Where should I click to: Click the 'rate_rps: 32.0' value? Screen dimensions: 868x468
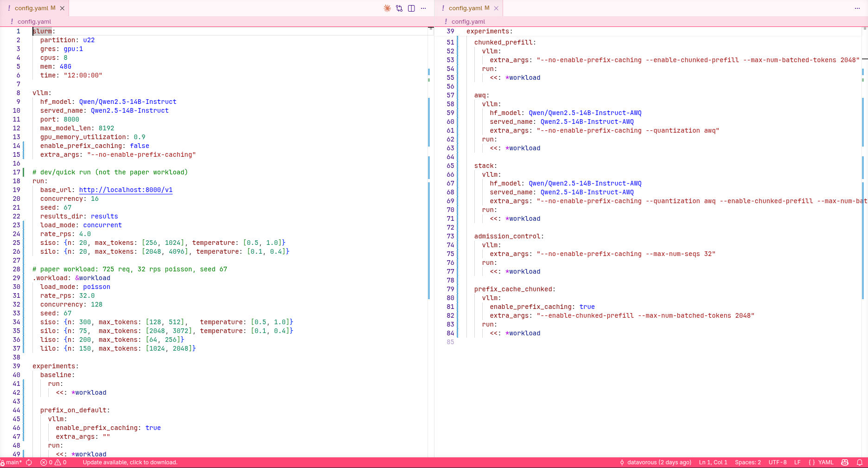(87, 295)
